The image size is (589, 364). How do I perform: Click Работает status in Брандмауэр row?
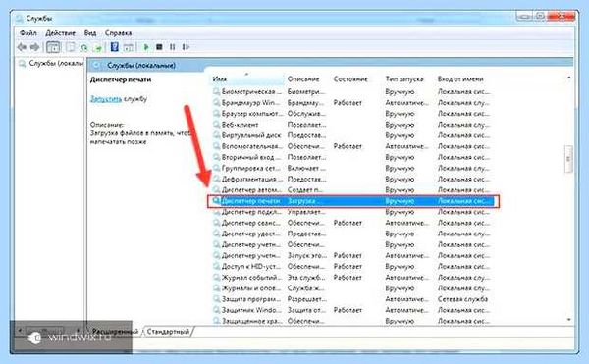click(x=348, y=102)
